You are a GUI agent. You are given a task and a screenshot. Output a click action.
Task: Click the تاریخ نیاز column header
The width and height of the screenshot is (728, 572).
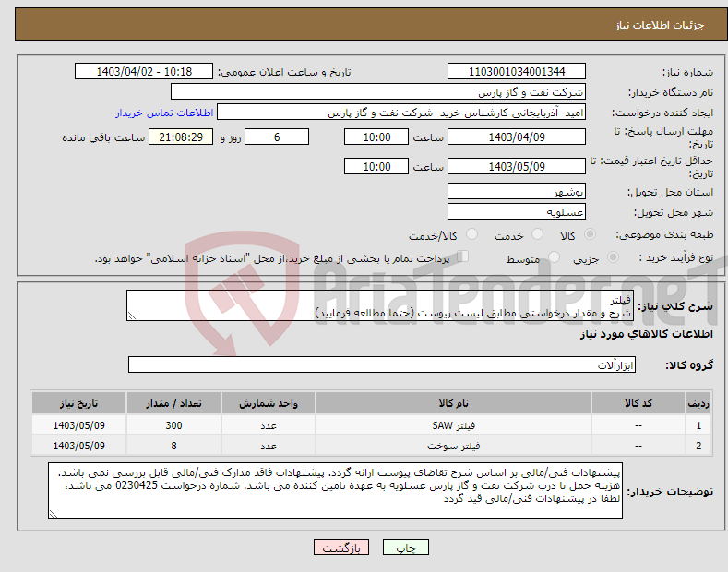(79, 403)
